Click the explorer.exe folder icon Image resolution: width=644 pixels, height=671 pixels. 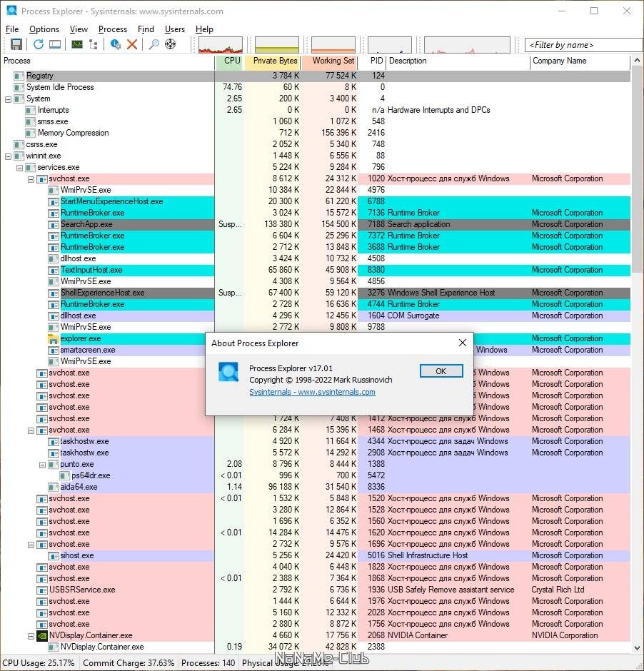point(53,339)
